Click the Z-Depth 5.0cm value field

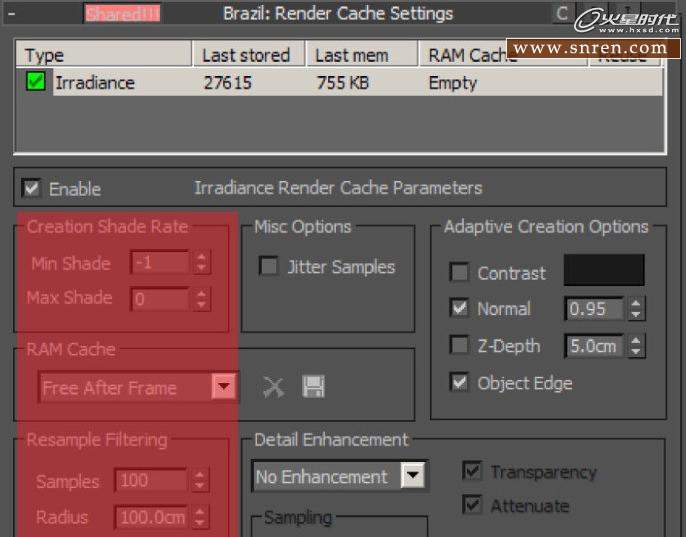pos(594,346)
